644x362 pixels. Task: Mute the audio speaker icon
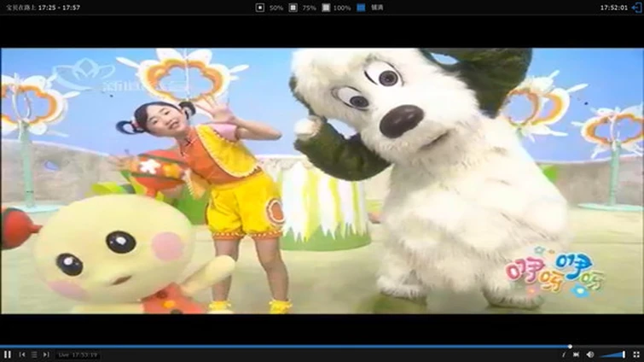(590, 354)
